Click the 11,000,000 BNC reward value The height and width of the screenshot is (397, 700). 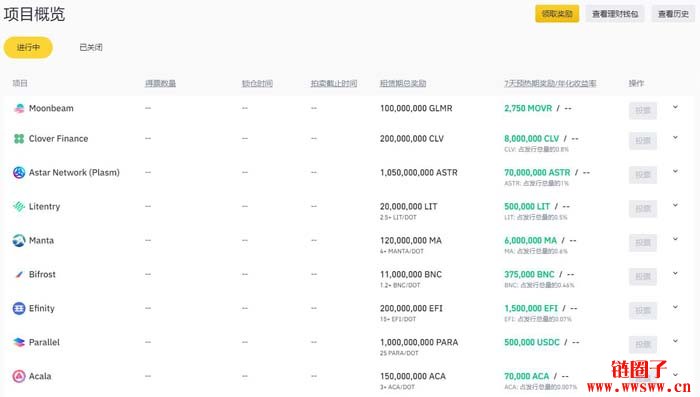(411, 275)
